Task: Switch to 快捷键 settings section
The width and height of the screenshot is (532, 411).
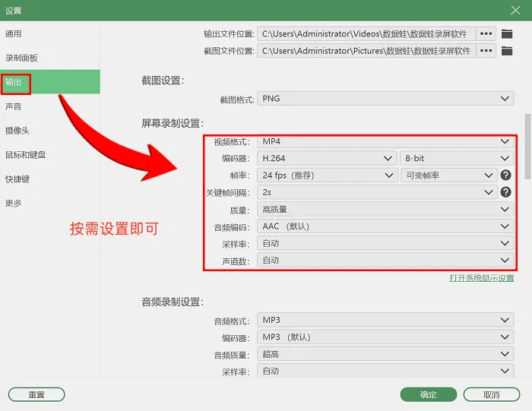Action: 50,179
